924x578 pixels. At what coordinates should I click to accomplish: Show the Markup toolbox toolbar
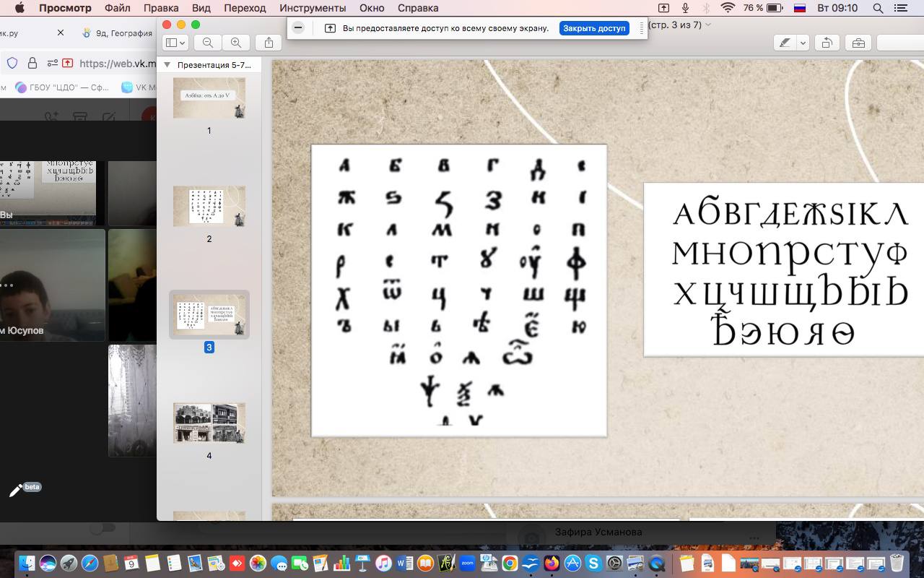858,43
